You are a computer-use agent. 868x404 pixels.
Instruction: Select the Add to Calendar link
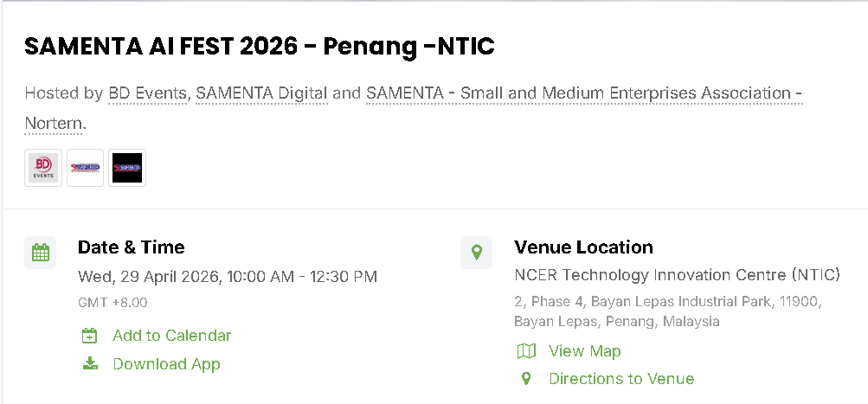click(x=171, y=336)
